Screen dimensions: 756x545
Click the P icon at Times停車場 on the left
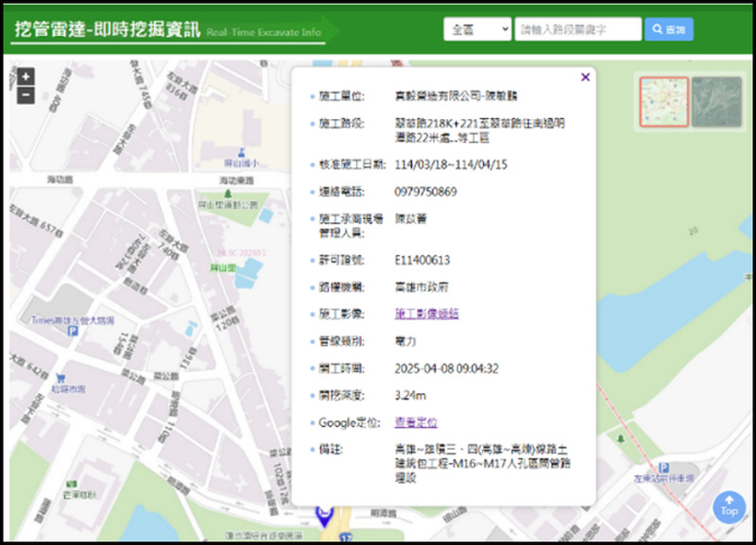coord(73,332)
